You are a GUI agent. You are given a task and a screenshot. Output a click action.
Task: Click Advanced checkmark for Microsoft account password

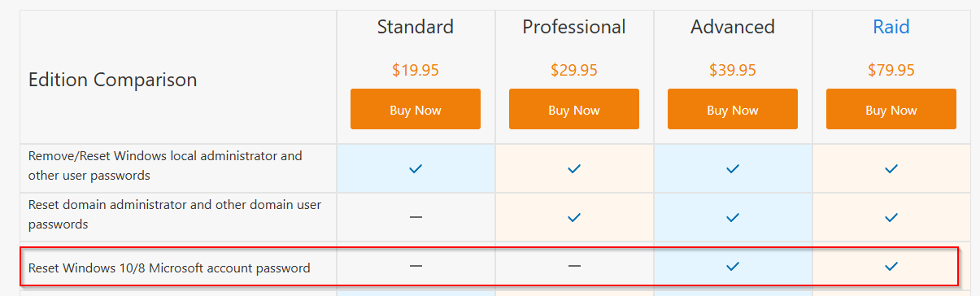pos(733,266)
